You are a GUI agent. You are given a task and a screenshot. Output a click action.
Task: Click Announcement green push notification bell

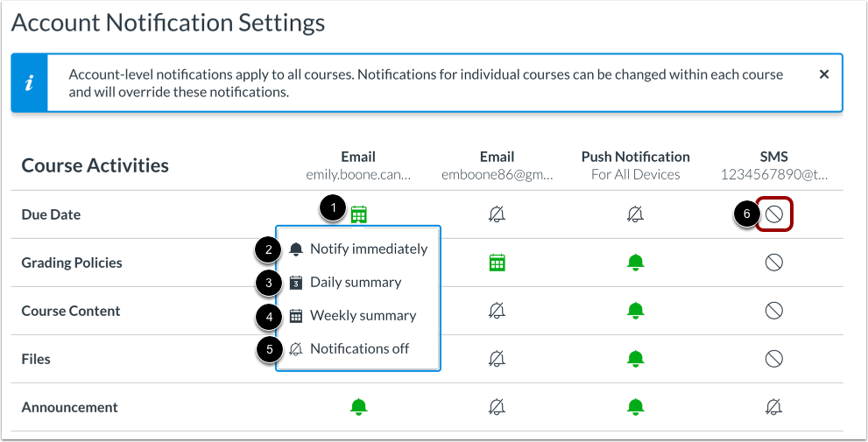tap(636, 407)
